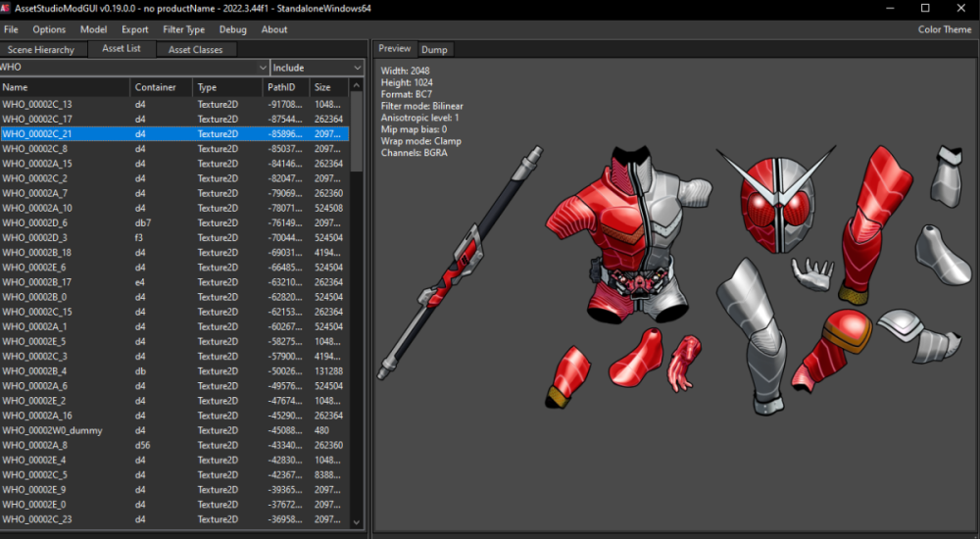Select asset WHO_00002C_23
Image resolution: width=980 pixels, height=539 pixels.
(x=174, y=519)
